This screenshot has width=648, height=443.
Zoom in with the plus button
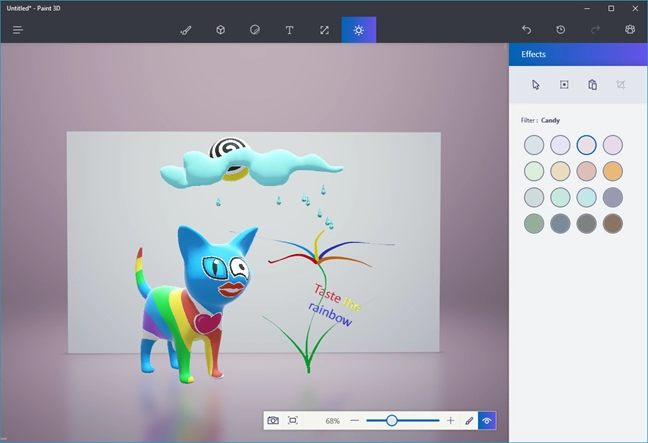click(x=450, y=421)
